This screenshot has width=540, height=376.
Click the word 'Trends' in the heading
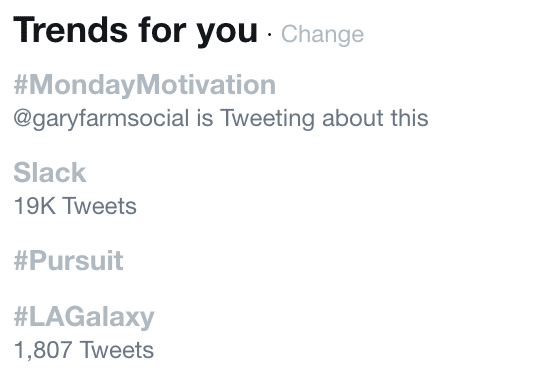(x=71, y=30)
